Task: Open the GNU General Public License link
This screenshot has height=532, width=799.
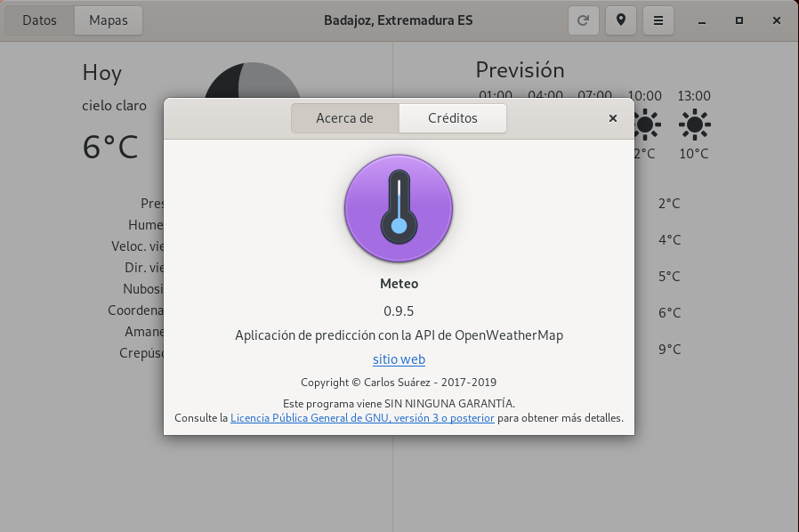Action: (362, 418)
